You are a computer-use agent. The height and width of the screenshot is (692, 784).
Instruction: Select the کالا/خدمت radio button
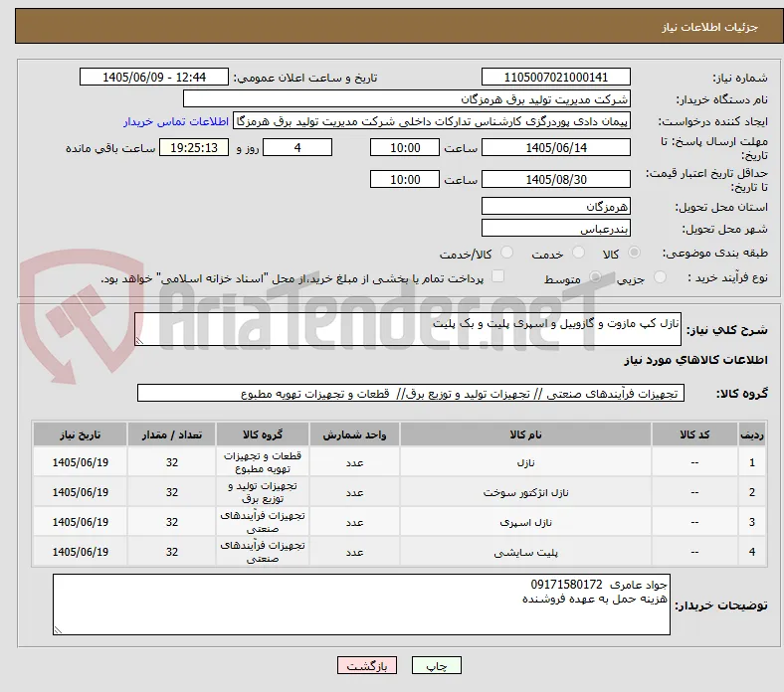pyautogui.click(x=506, y=253)
